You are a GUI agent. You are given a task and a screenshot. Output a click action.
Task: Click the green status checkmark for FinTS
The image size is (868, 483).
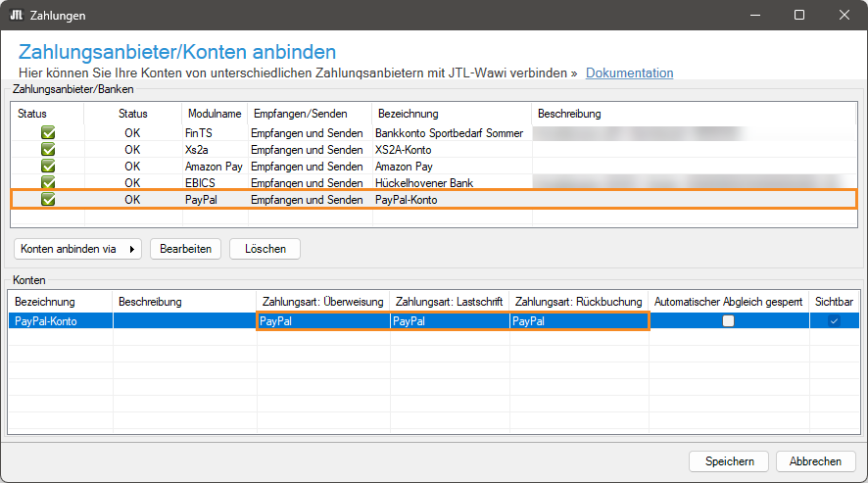(x=48, y=133)
